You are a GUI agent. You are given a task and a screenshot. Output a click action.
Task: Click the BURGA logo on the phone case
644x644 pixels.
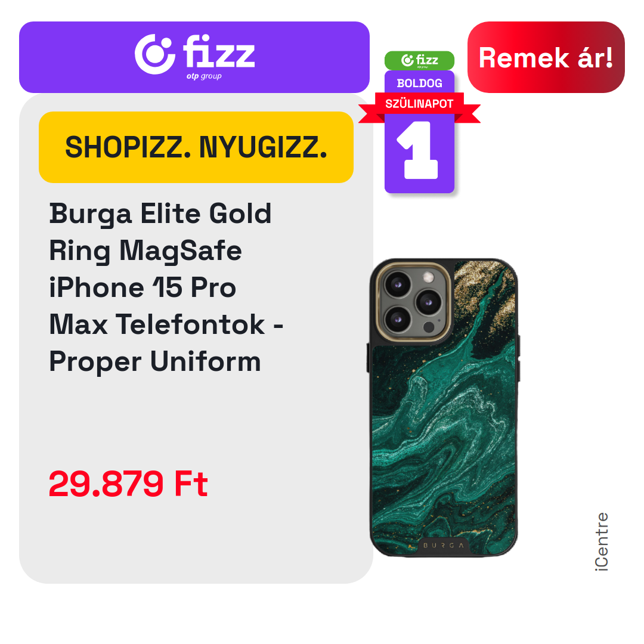443,546
